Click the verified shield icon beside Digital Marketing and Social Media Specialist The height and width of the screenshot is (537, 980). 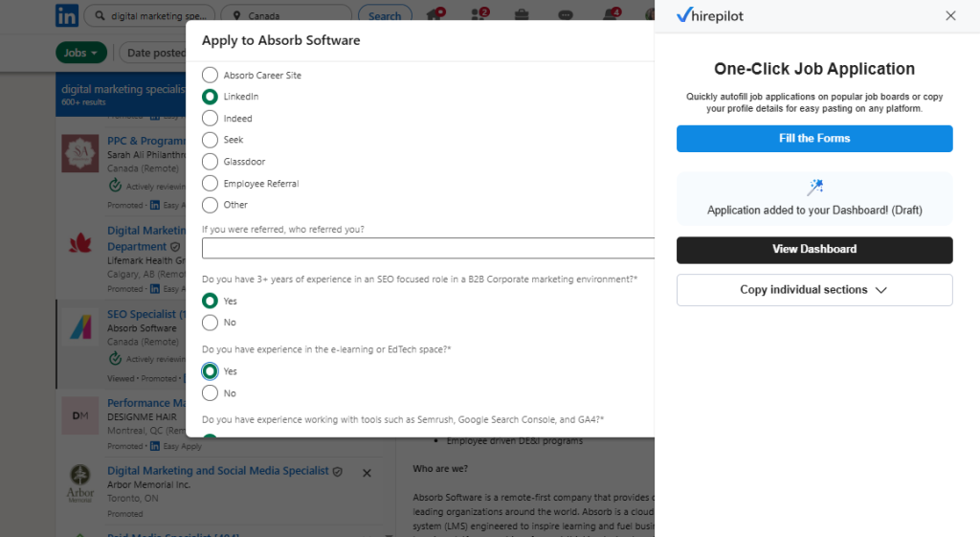[338, 472]
